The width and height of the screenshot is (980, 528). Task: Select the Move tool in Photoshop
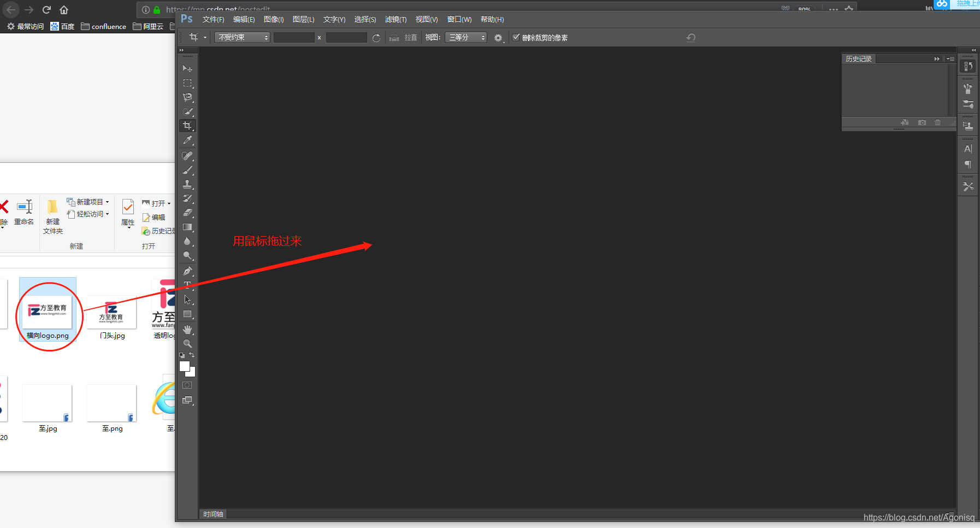(x=187, y=69)
